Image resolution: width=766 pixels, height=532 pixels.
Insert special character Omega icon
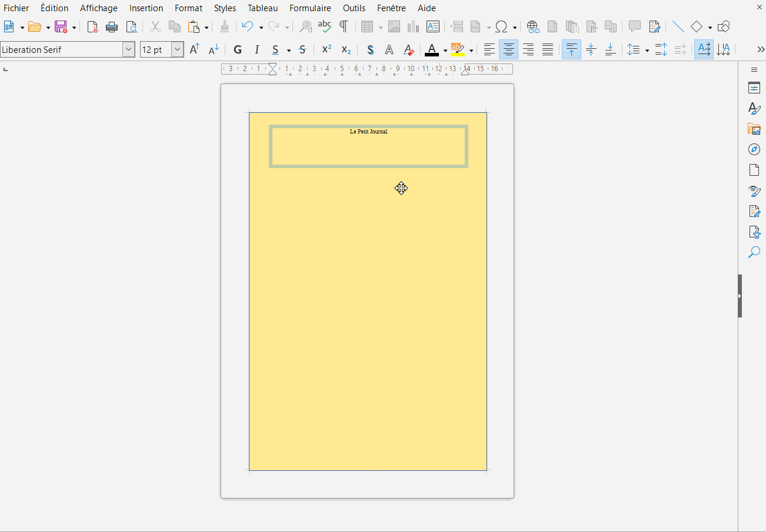coord(501,26)
